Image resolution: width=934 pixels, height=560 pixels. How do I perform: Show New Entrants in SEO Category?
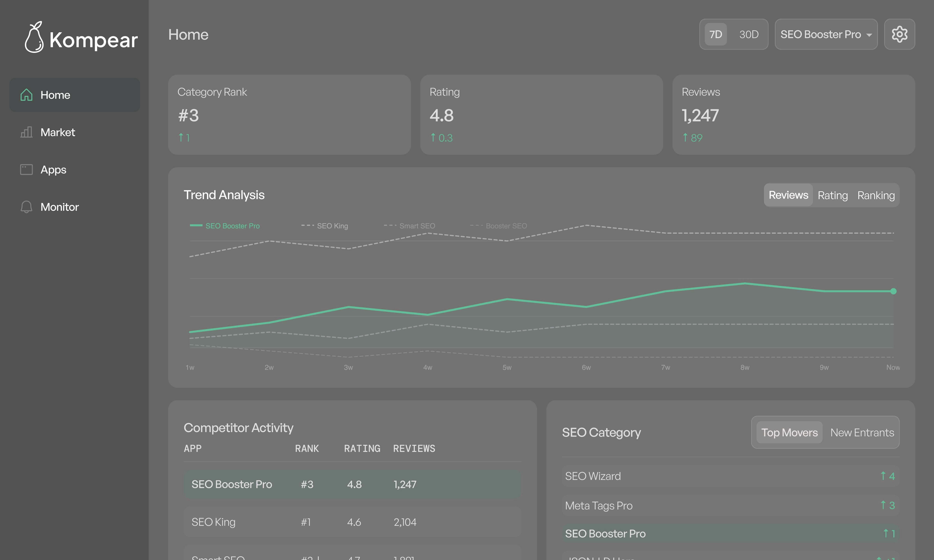coord(862,432)
